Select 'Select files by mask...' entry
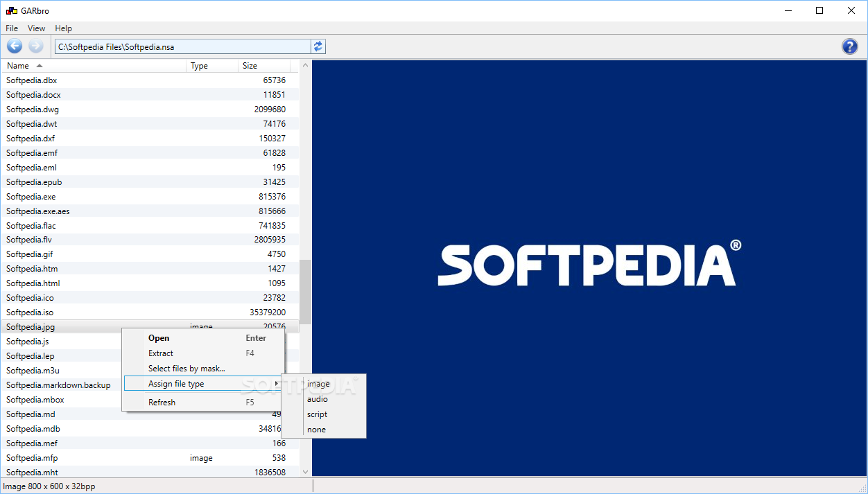This screenshot has height=494, width=868. 203,369
